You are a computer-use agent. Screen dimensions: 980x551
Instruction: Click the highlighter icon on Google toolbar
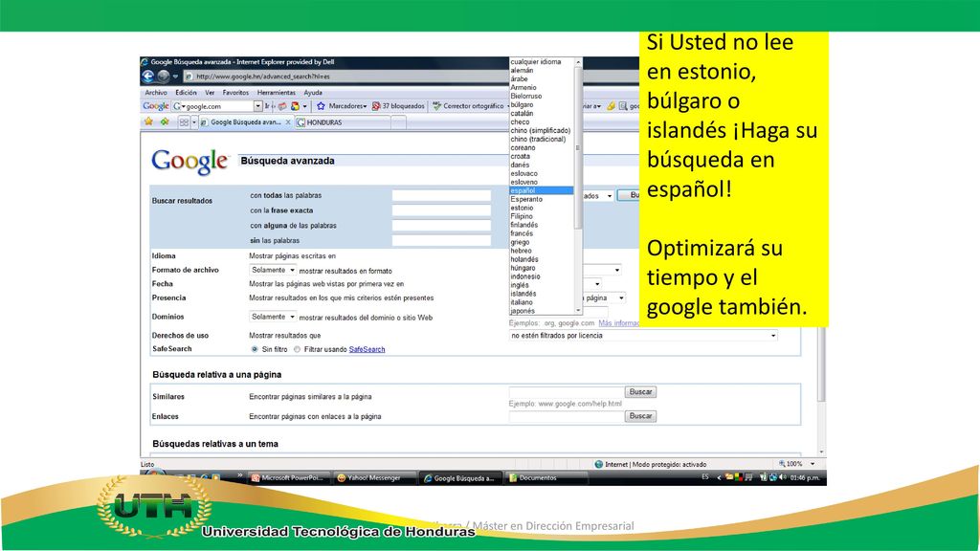pos(612,106)
